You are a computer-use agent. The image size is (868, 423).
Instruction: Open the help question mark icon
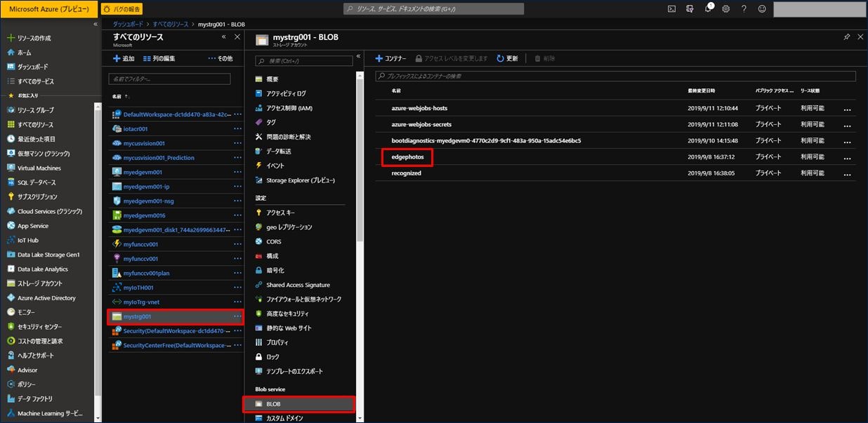(x=744, y=9)
